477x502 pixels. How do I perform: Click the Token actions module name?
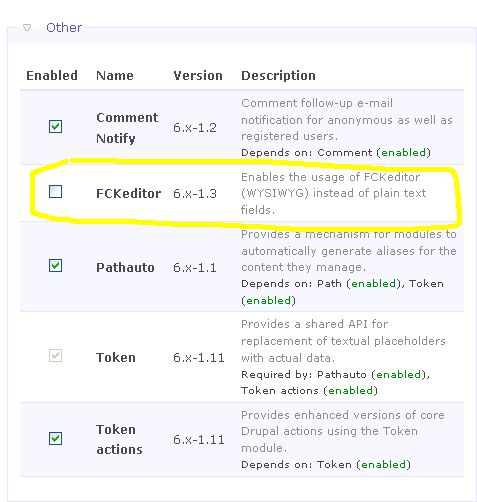click(119, 439)
